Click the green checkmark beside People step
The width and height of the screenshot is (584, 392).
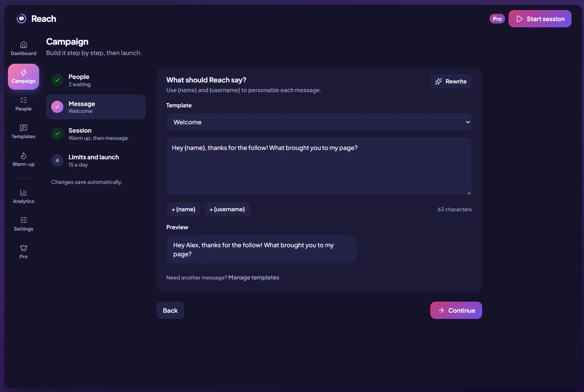point(57,80)
